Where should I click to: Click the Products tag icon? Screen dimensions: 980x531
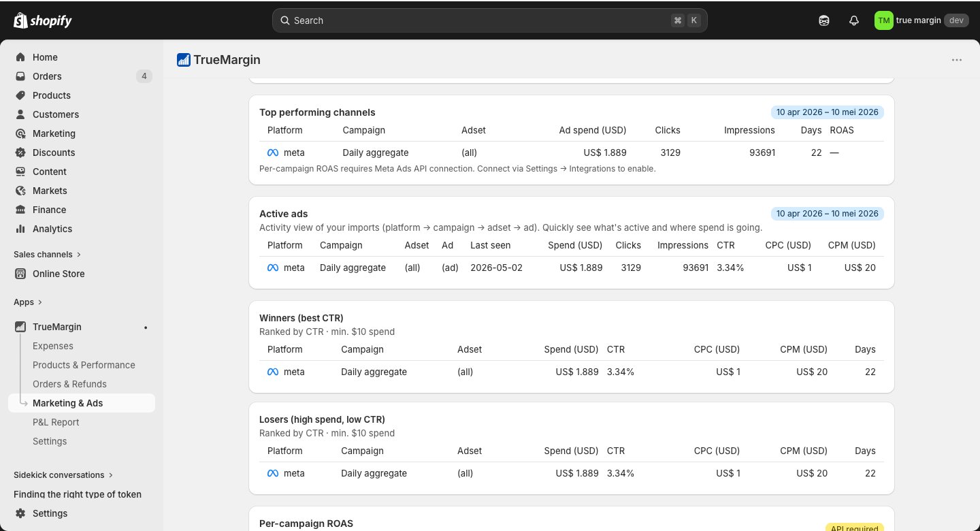coord(20,95)
